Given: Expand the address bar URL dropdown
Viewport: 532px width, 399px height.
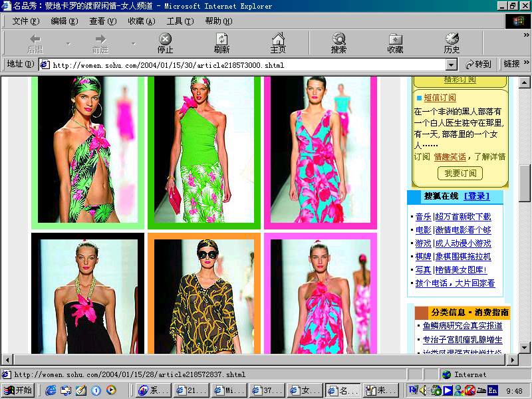Looking at the screenshot, I should click(451, 65).
